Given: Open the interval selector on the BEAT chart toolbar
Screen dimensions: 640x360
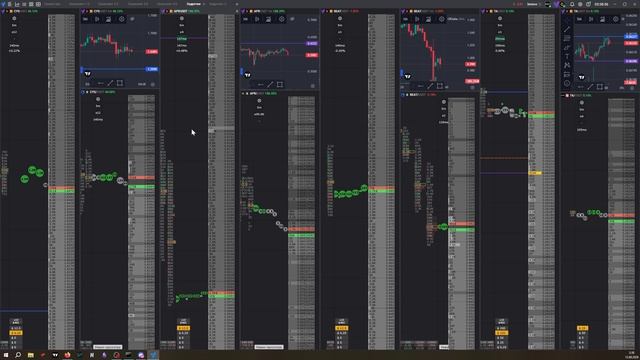Looking at the screenshot, I should coord(405,19).
